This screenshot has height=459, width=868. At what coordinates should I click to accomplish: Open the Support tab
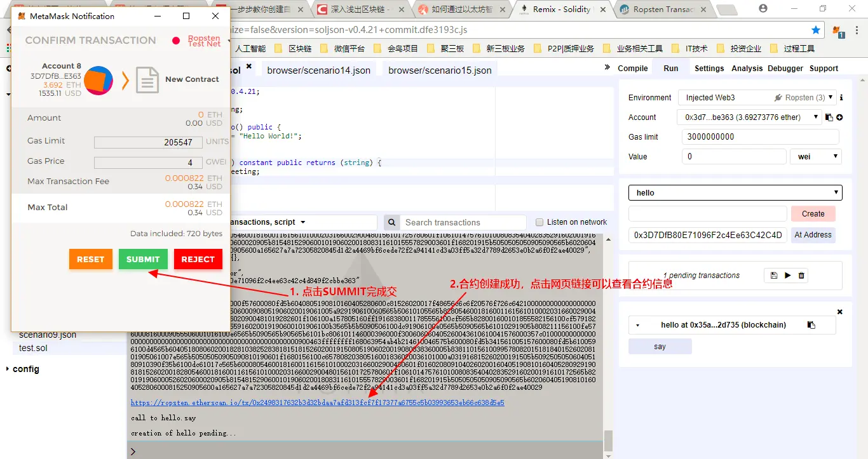click(x=824, y=68)
